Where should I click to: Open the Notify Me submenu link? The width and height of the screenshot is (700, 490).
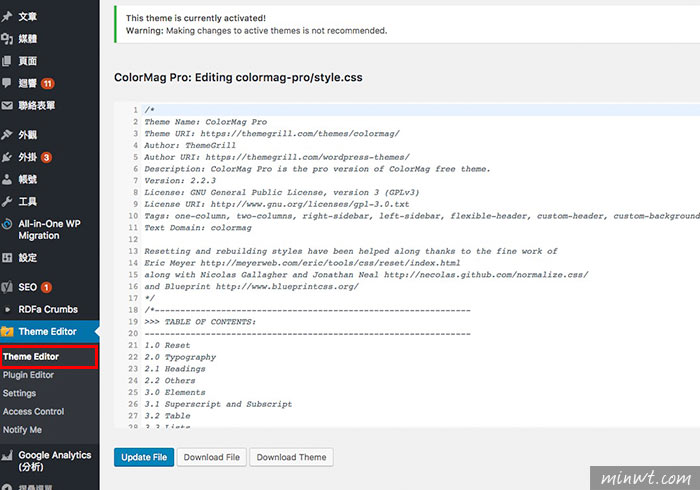coord(22,430)
